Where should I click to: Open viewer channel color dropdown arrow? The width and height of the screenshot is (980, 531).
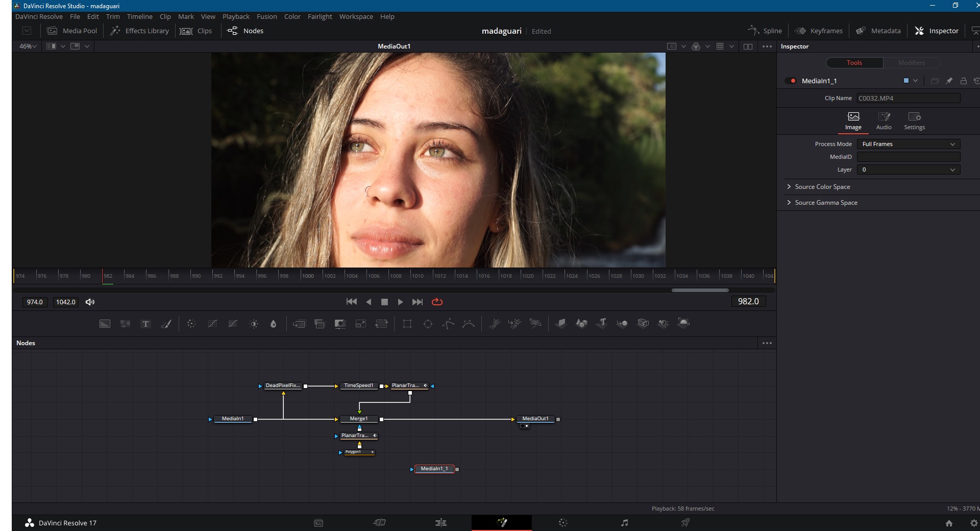coord(707,46)
